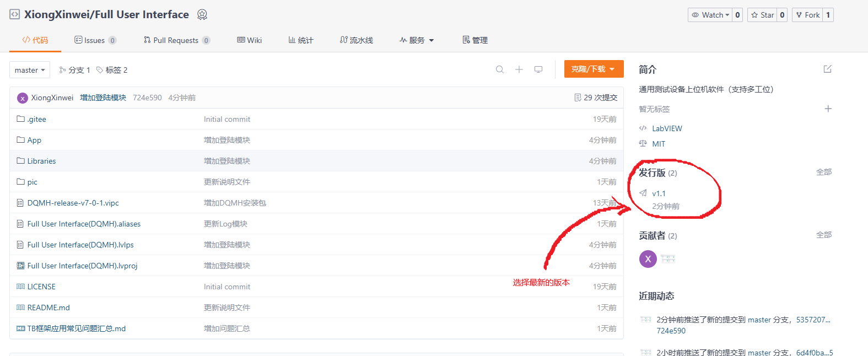Open the 标签 2 tags link

pos(112,70)
